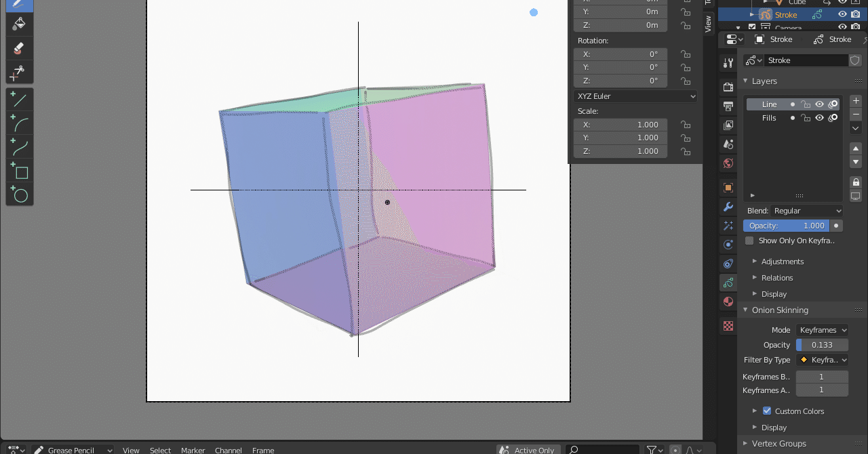Open the Blend mode dropdown
This screenshot has height=454, width=868.
coord(806,210)
